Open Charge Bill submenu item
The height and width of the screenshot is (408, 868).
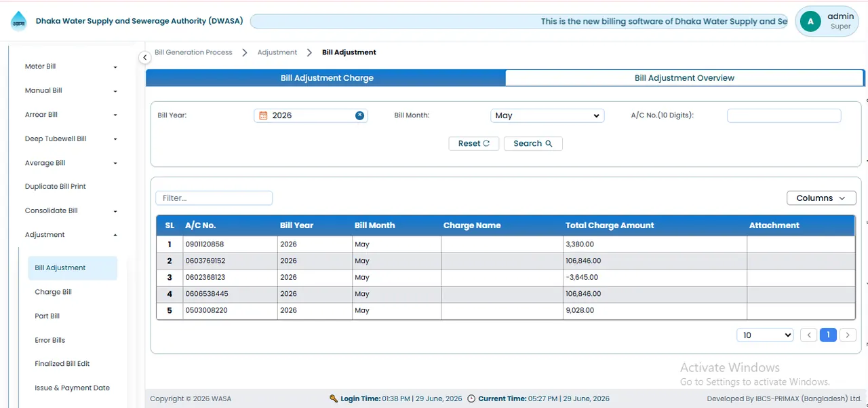(54, 292)
